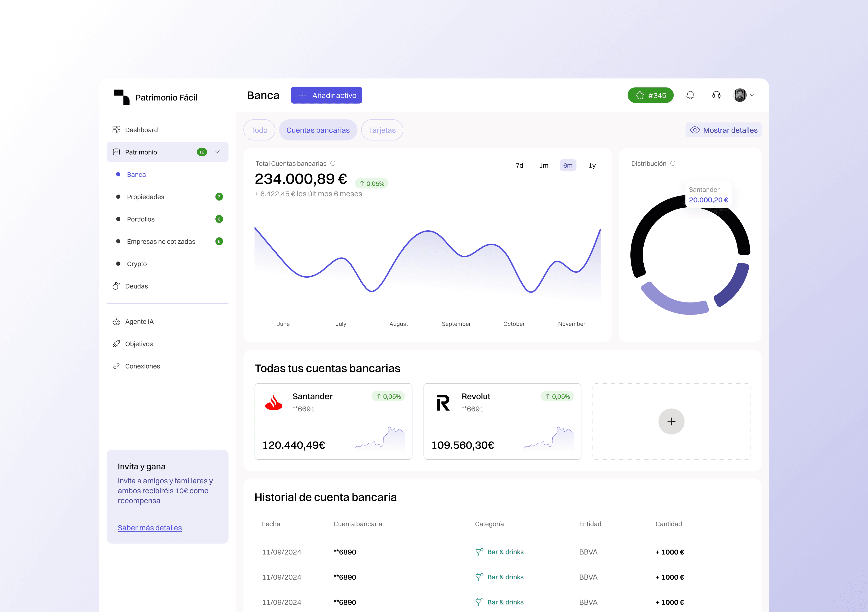Select the Todo filter tab

click(x=259, y=130)
